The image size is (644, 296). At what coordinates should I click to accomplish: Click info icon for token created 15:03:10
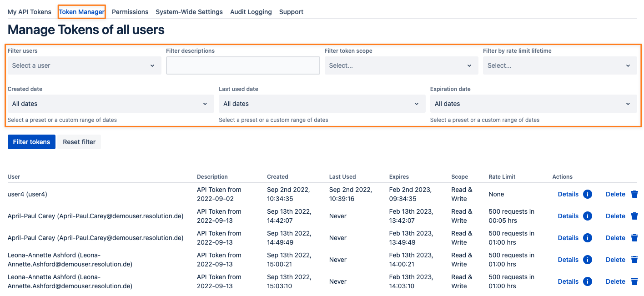588,281
